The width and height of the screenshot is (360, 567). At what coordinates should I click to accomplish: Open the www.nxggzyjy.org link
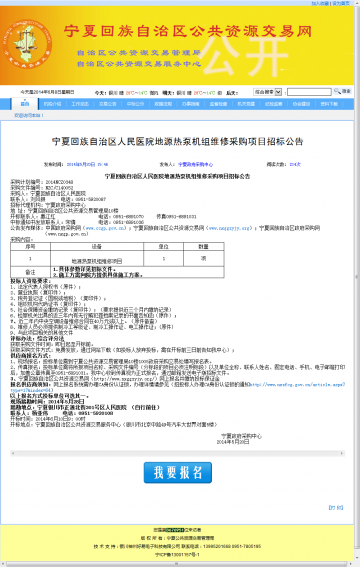coord(230,228)
